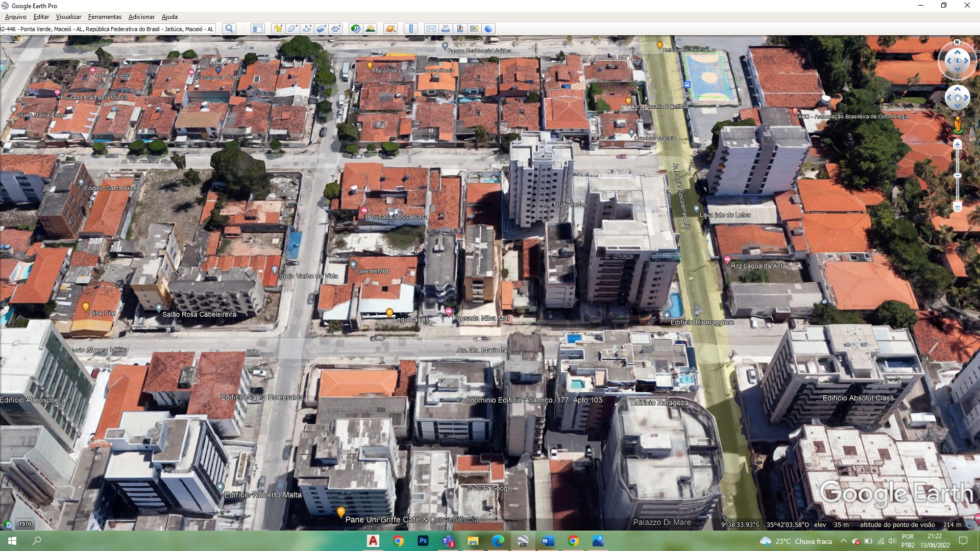The image size is (980, 551).
Task: Click the Pousada Nossa Casa placemark
Action: pyautogui.click(x=364, y=210)
